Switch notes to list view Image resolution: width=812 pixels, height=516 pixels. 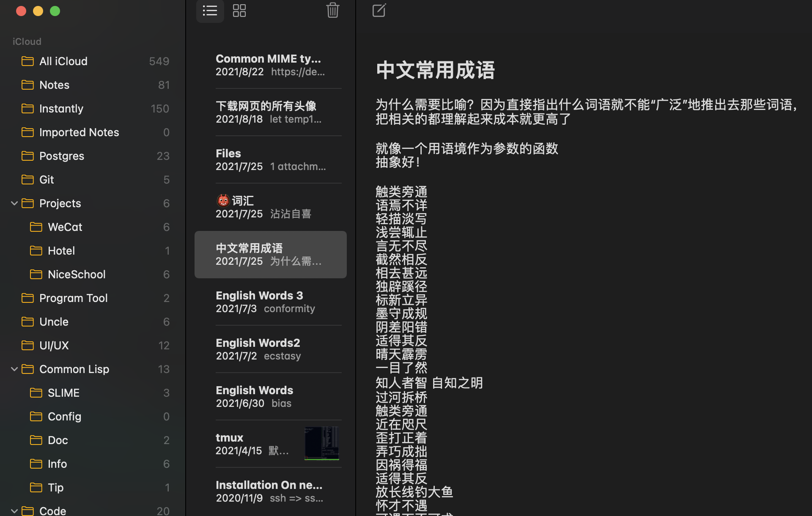coord(210,11)
